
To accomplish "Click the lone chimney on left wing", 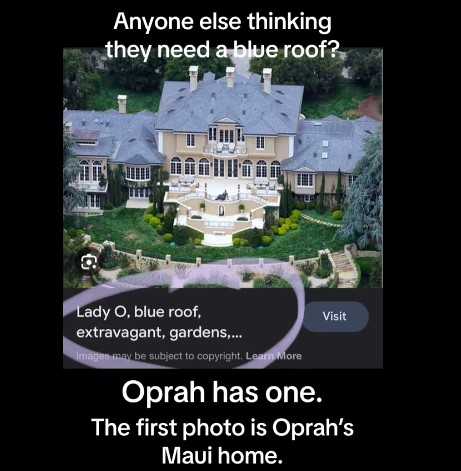I will pyautogui.click(x=122, y=104).
